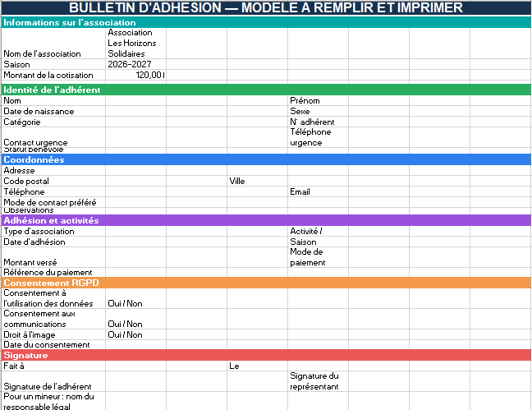Select the '2026-2027' season value cell

tap(135, 65)
